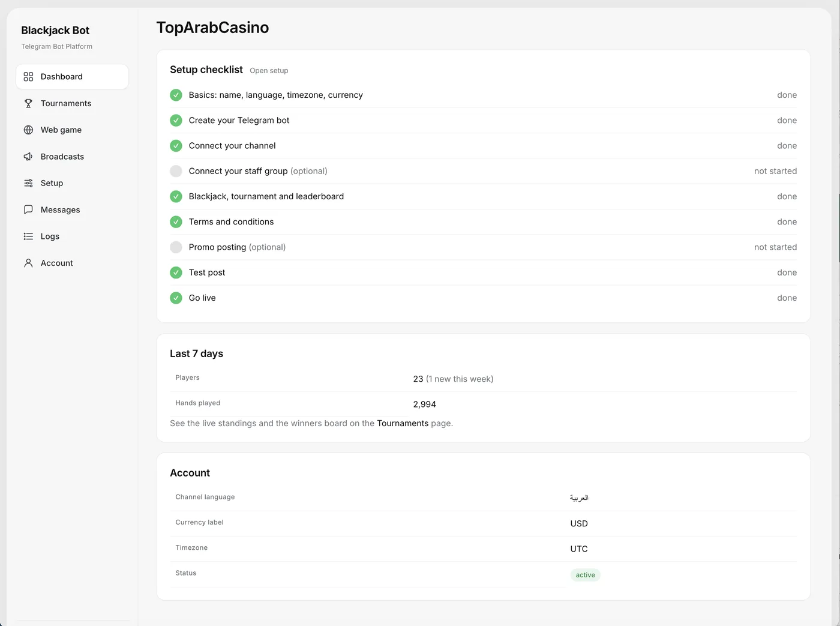Viewport: 840px width, 626px height.
Task: Click green check beside Connect your channel
Action: pyautogui.click(x=176, y=146)
